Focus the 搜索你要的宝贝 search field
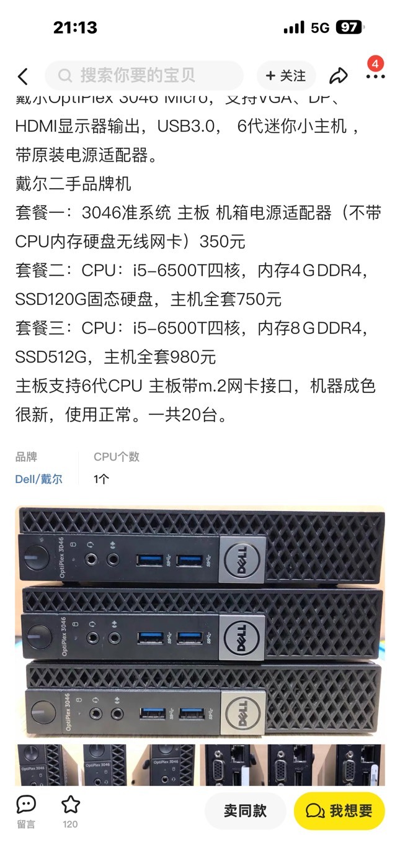This screenshot has height=868, width=400. click(144, 76)
